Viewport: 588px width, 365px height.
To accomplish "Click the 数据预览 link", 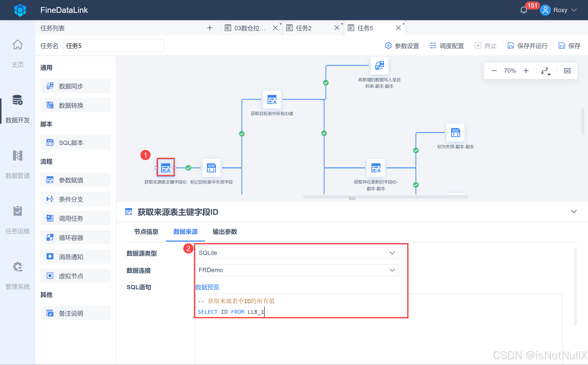I will click(x=207, y=287).
